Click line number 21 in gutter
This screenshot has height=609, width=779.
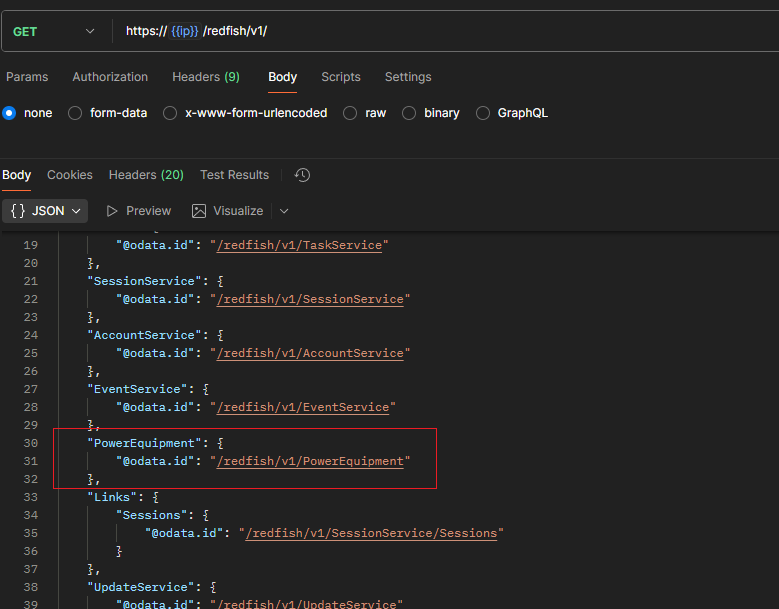pyautogui.click(x=31, y=281)
